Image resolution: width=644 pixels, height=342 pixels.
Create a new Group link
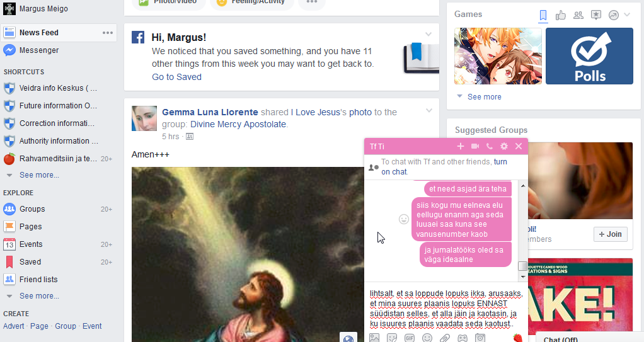(66, 326)
